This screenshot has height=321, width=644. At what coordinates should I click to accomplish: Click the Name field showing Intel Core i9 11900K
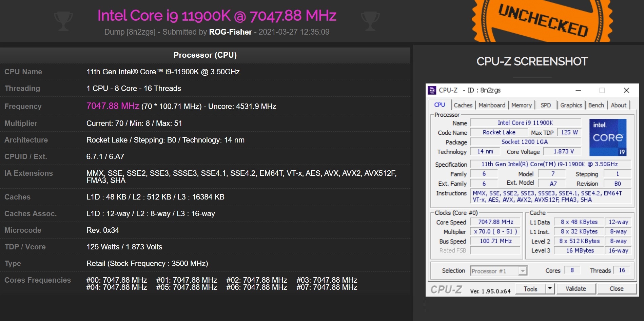pyautogui.click(x=525, y=123)
